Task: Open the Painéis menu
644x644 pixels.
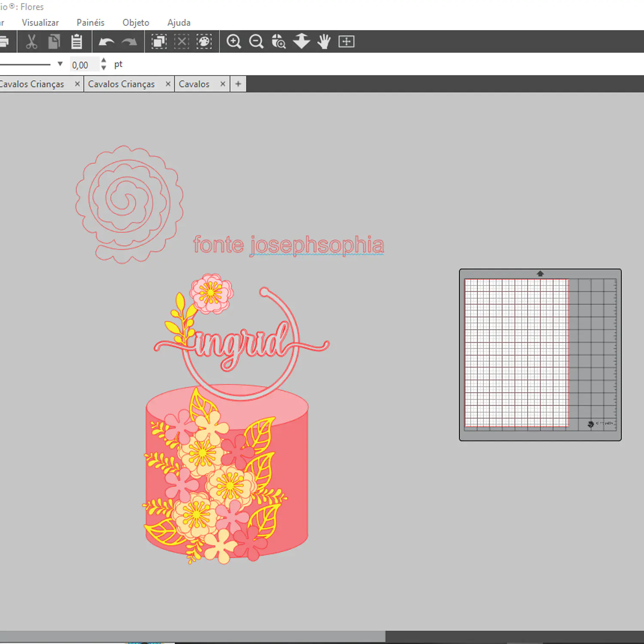Action: tap(91, 23)
